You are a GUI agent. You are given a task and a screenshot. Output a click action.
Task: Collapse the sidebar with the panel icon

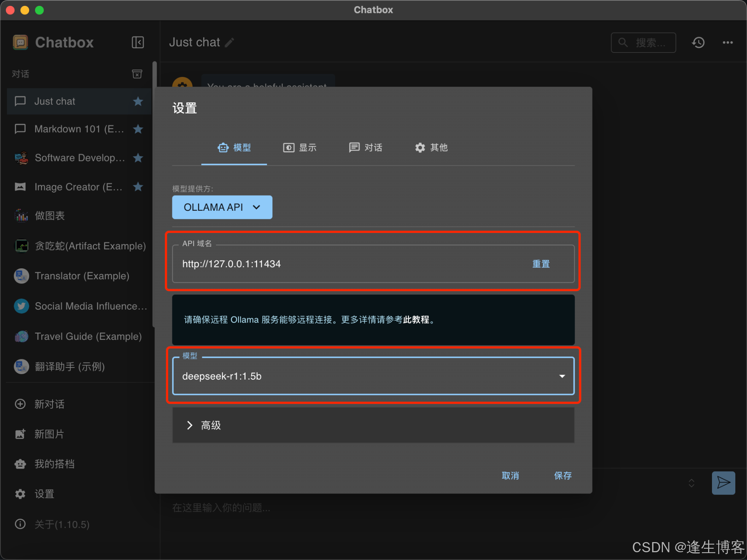pos(138,42)
